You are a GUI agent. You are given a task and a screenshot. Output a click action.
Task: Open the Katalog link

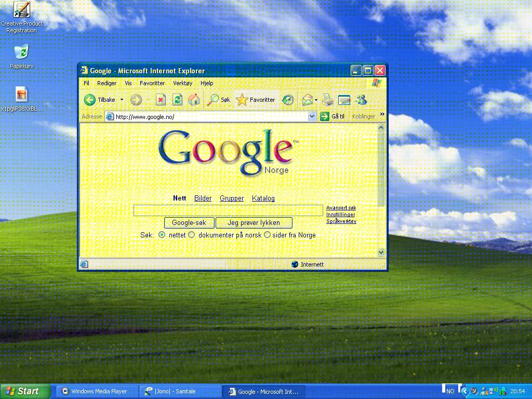pyautogui.click(x=263, y=198)
